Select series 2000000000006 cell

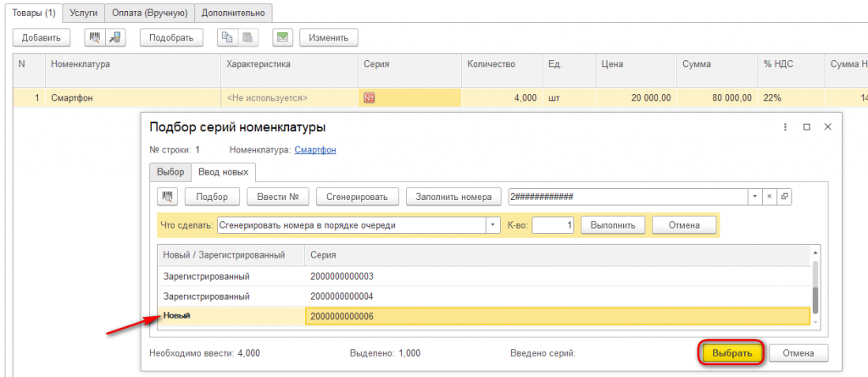click(557, 316)
